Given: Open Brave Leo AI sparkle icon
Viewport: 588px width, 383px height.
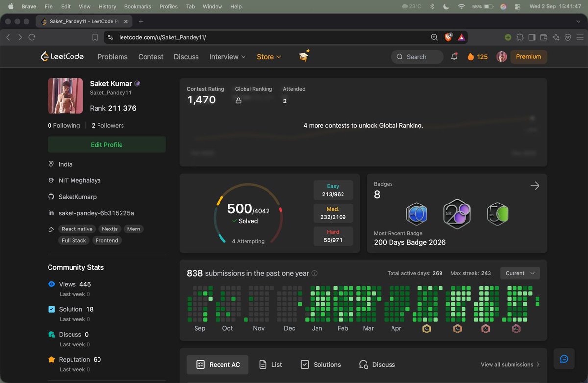Looking at the screenshot, I should [x=556, y=37].
